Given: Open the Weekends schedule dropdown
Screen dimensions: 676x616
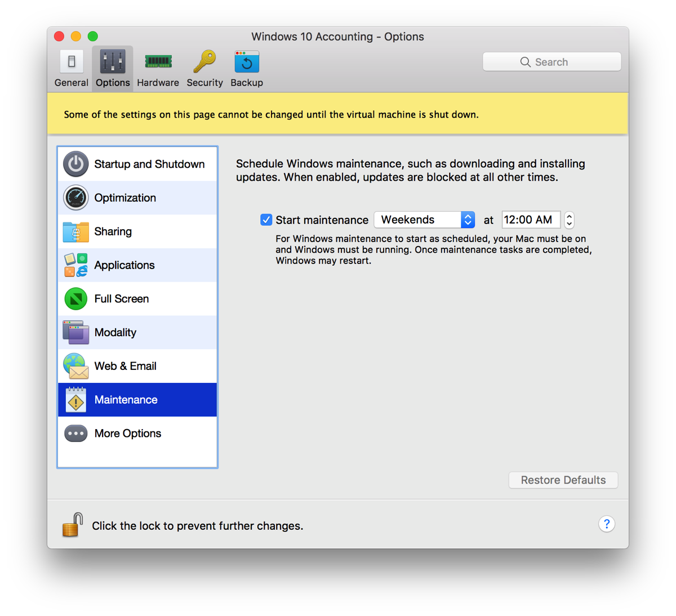Looking at the screenshot, I should coord(424,220).
